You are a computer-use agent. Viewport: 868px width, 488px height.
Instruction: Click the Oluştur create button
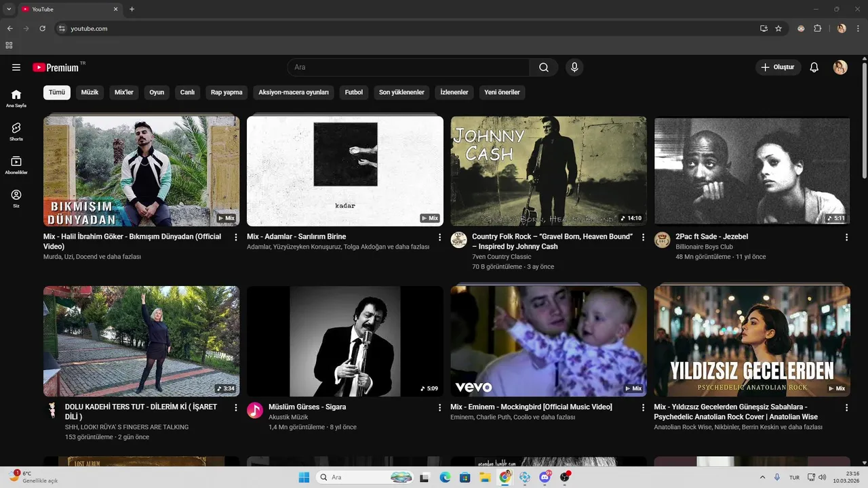[x=778, y=67]
